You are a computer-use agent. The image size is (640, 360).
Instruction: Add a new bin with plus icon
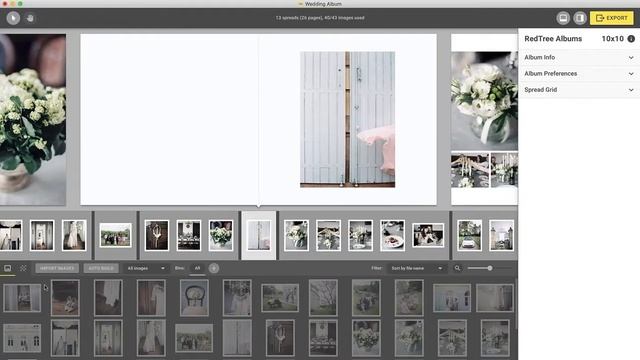[x=213, y=268]
